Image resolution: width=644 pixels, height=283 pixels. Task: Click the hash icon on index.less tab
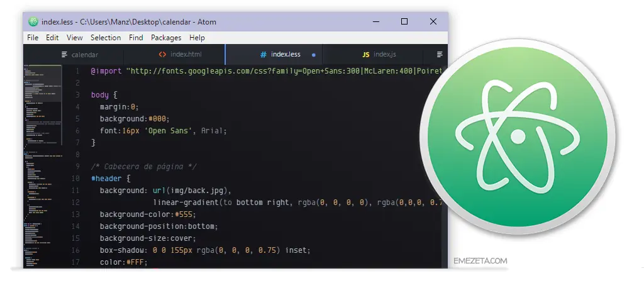click(264, 54)
